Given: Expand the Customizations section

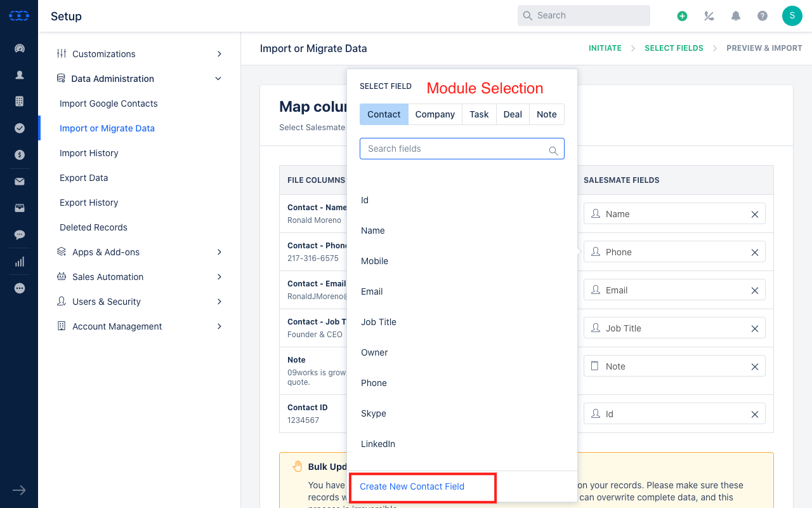Looking at the screenshot, I should click(139, 54).
